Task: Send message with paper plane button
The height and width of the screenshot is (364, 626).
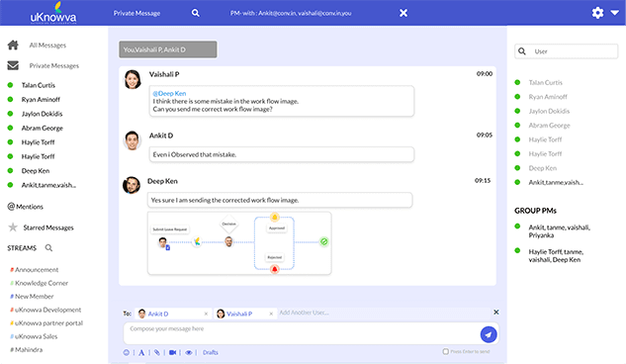Action: pyautogui.click(x=489, y=334)
